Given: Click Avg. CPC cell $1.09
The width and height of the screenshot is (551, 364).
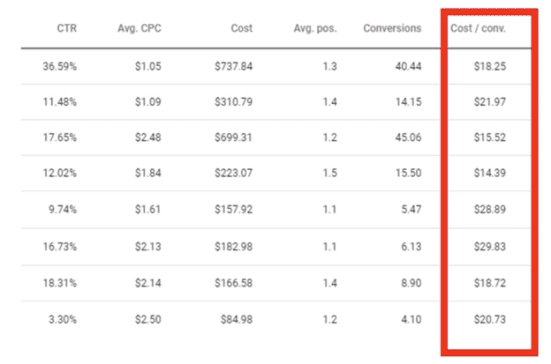Looking at the screenshot, I should 148,102.
